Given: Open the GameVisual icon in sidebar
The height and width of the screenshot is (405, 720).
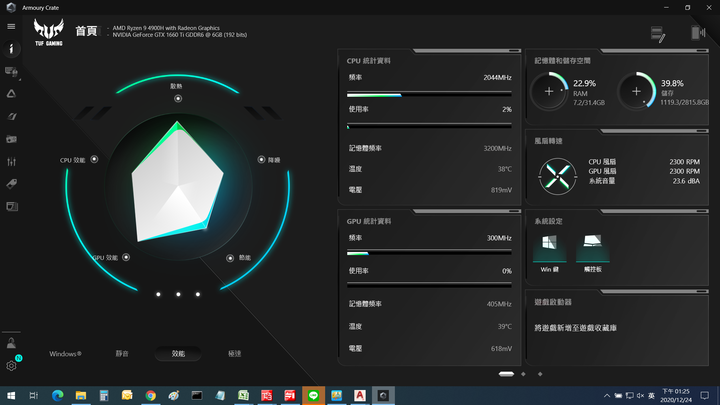Looking at the screenshot, I should (x=11, y=116).
